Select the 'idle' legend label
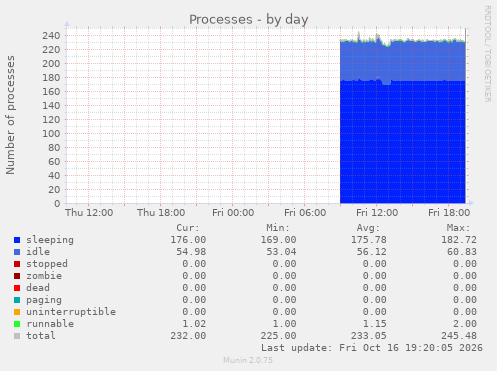The width and height of the screenshot is (497, 371). pyautogui.click(x=38, y=252)
